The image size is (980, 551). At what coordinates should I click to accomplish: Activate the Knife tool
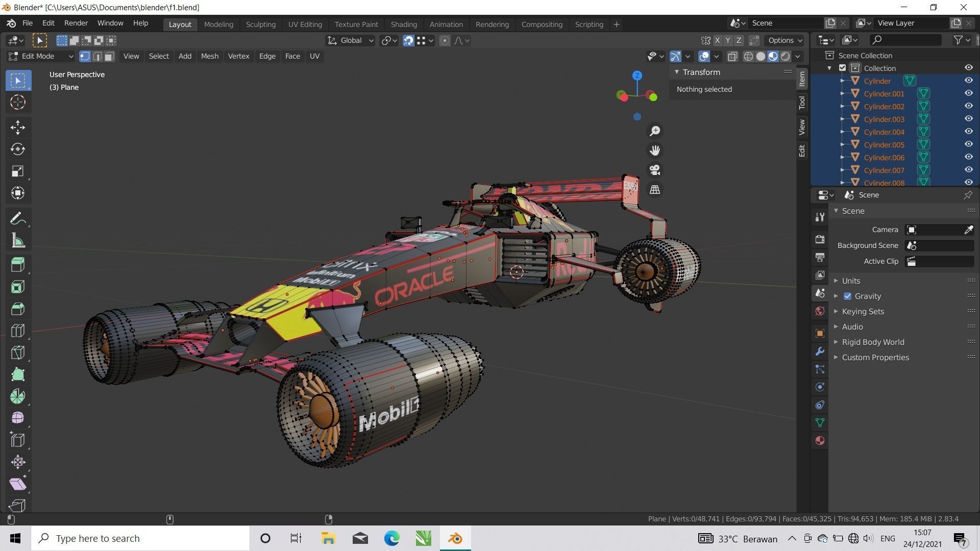(18, 353)
